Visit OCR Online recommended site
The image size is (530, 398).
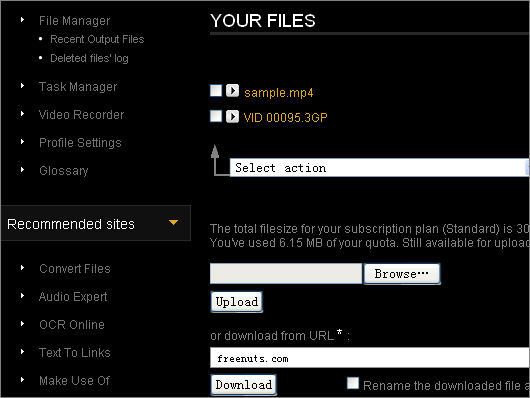pos(72,325)
